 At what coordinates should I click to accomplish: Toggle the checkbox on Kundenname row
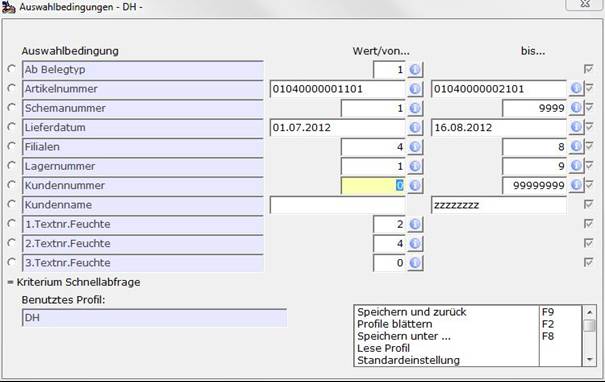[x=588, y=204]
